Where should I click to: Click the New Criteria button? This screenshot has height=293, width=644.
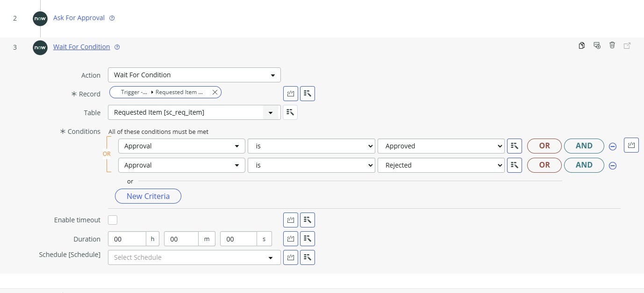(x=148, y=196)
